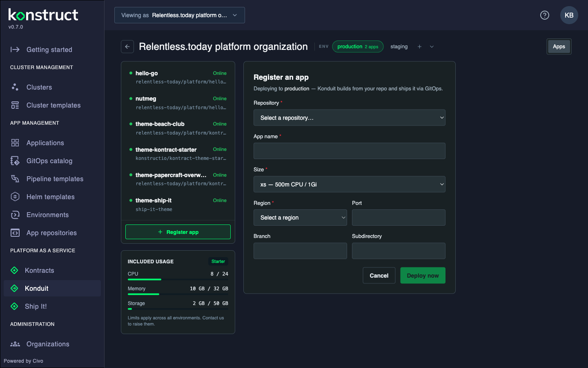The width and height of the screenshot is (588, 368).
Task: Click the Ship It! diamond icon
Action: 14,306
